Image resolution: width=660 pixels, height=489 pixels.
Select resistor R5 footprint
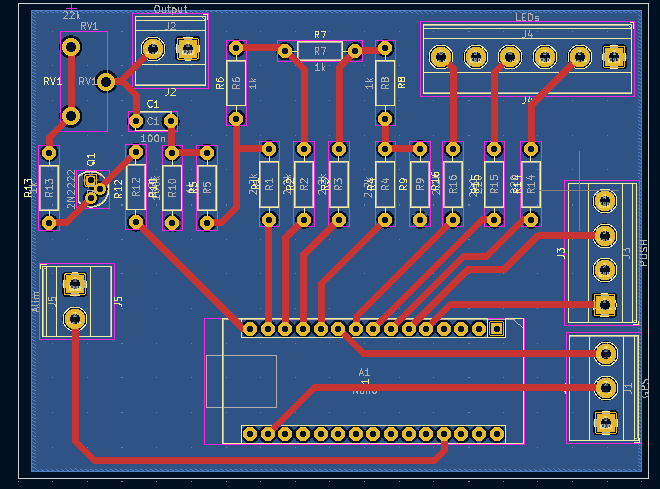207,188
